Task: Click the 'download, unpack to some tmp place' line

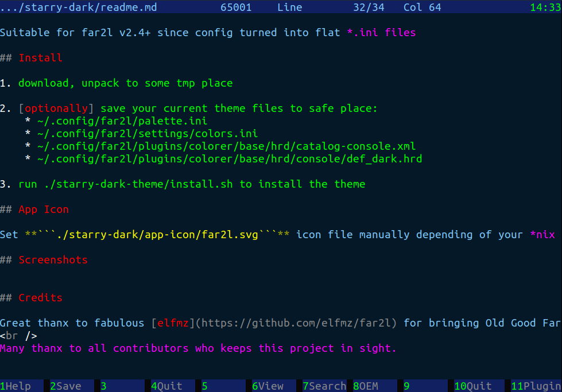Action: 126,83
